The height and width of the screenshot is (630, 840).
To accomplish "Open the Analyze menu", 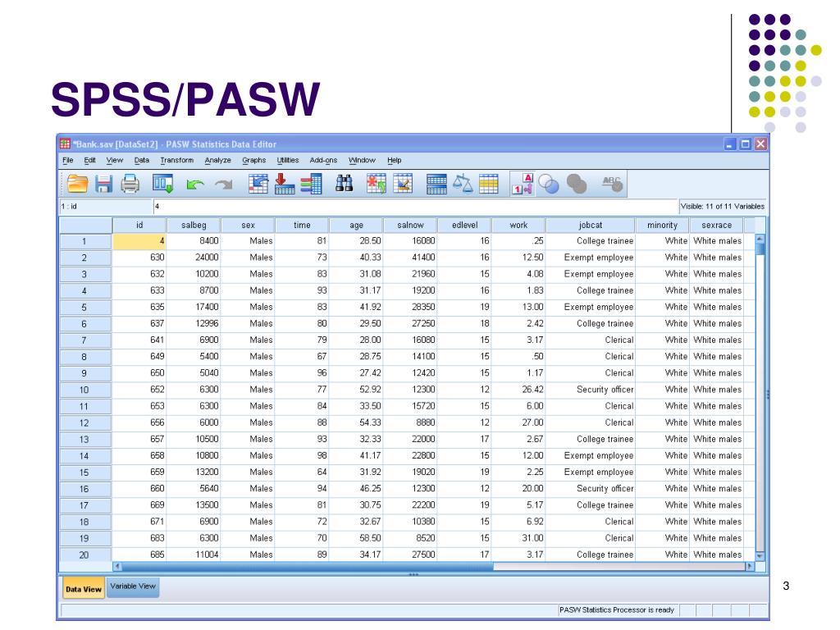I will click(x=217, y=160).
